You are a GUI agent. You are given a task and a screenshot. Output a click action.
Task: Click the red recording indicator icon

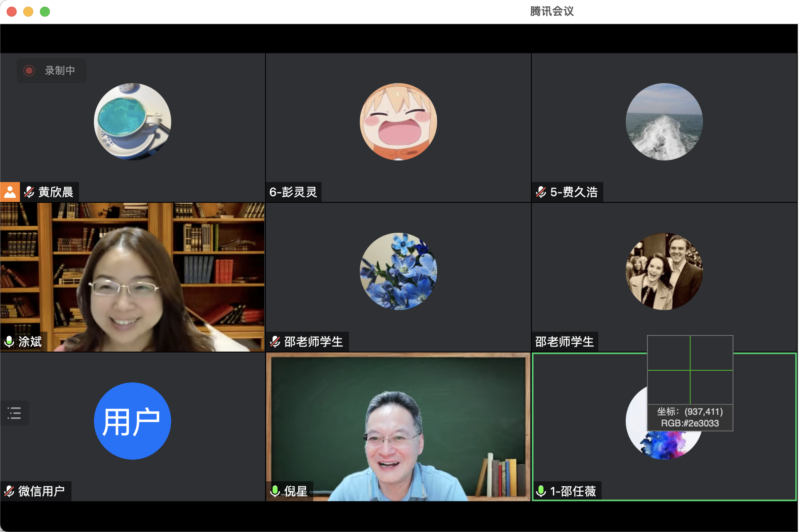coord(29,71)
